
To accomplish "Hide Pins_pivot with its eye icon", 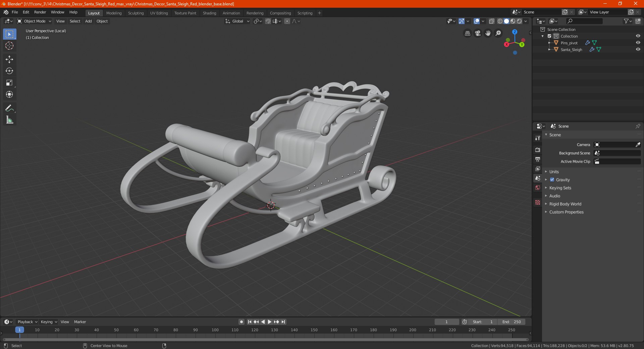I will tap(638, 43).
